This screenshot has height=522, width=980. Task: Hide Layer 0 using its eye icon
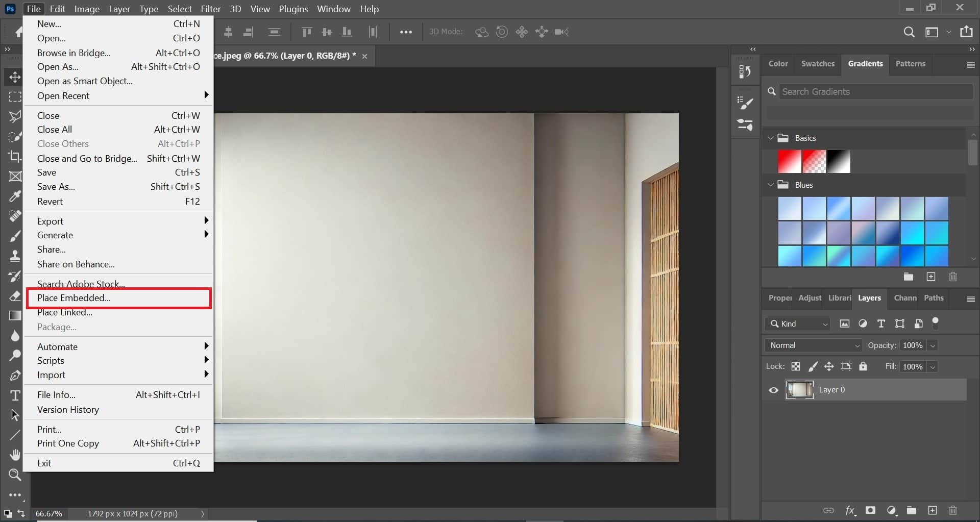[x=773, y=390]
